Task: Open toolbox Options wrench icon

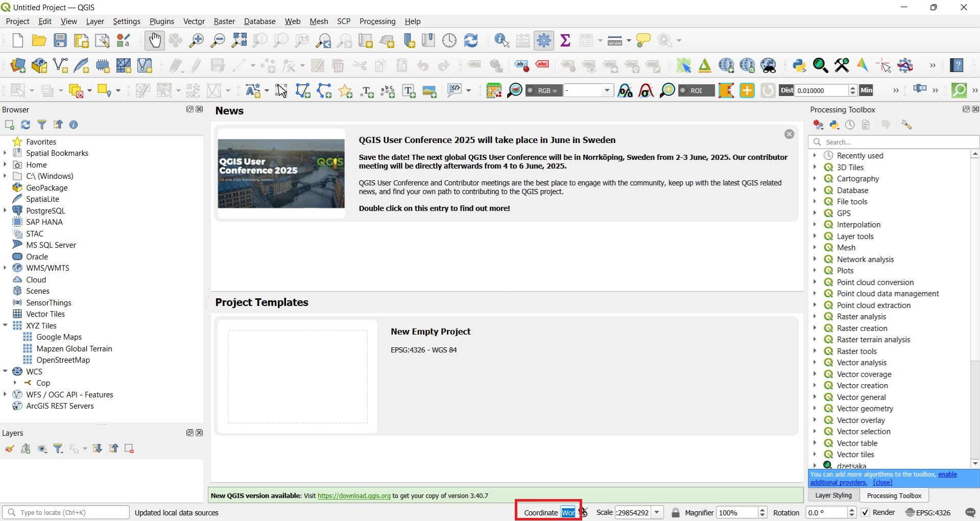Action: pos(906,125)
